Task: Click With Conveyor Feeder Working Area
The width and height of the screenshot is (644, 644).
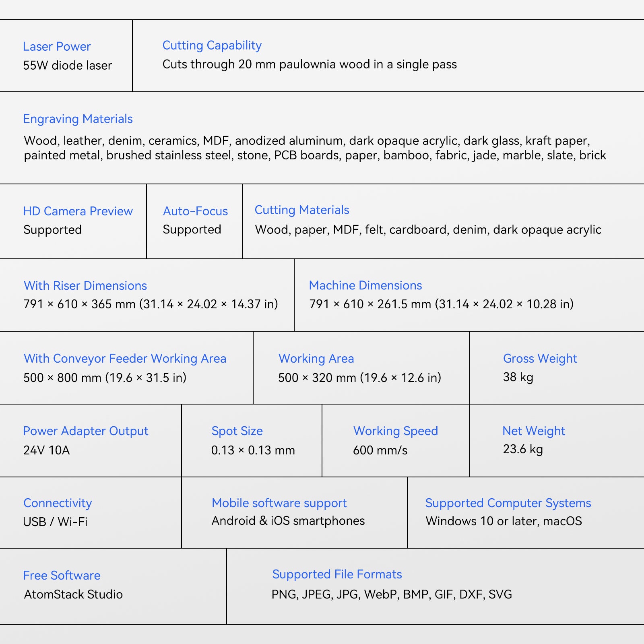Action: pyautogui.click(x=125, y=359)
